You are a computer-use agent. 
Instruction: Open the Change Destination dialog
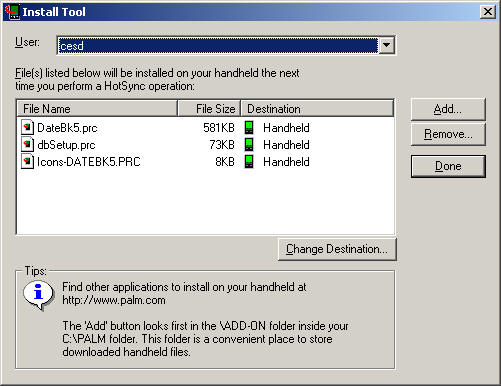point(337,249)
